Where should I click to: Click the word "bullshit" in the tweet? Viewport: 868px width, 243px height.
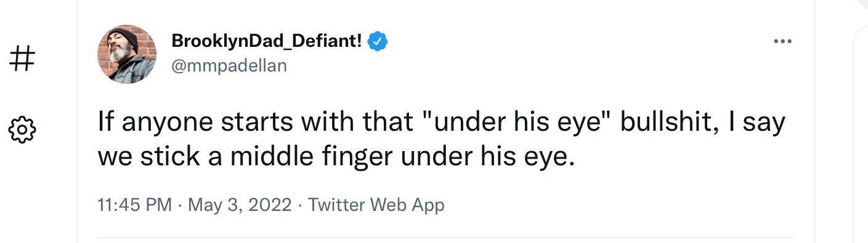click(x=666, y=122)
